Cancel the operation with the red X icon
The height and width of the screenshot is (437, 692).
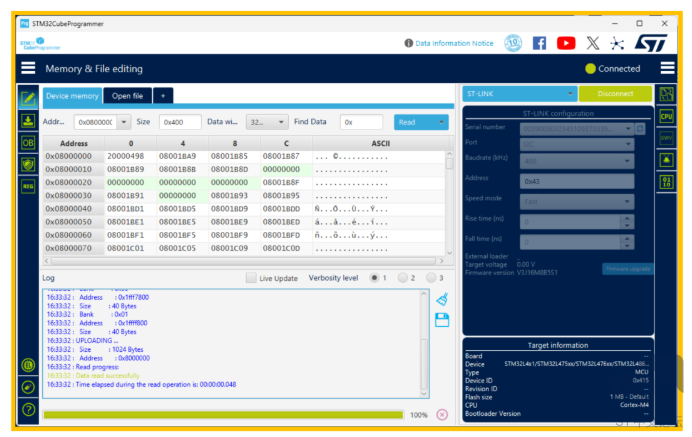point(442,414)
